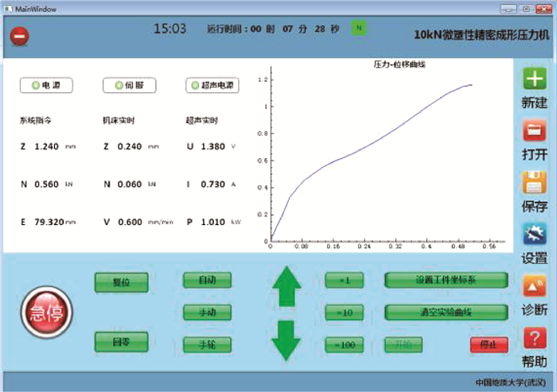Click the green down arrow to lower

286,337
